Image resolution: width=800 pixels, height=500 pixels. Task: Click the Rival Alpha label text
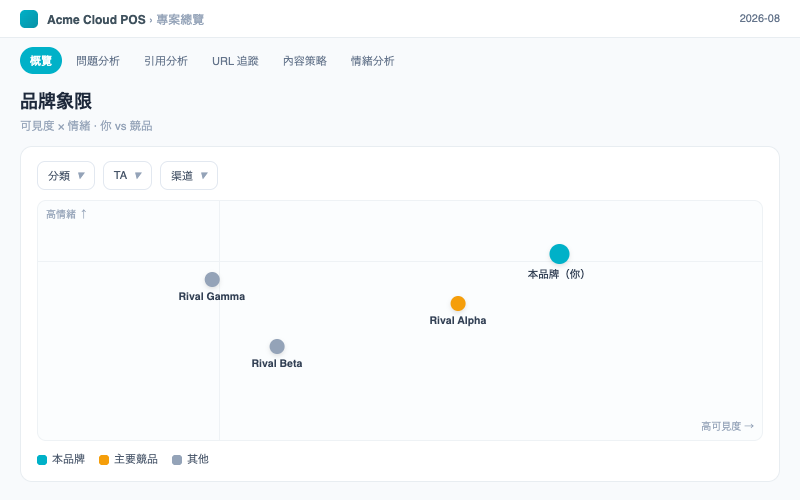coord(458,320)
